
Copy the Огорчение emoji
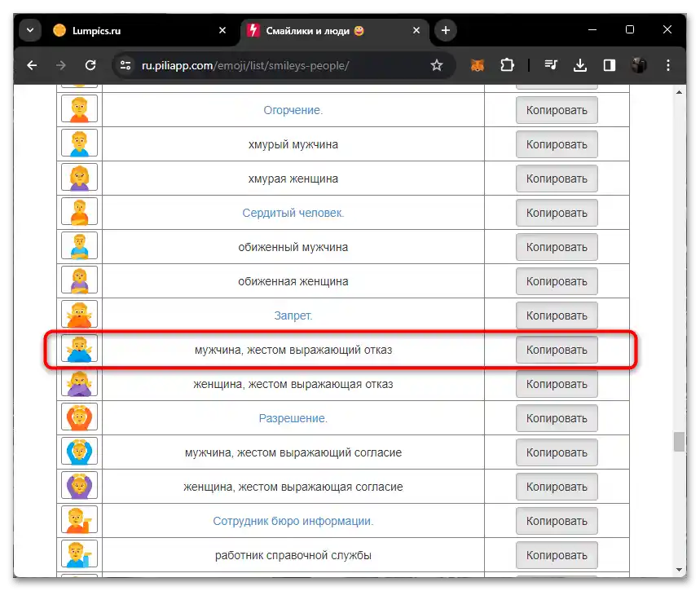pos(557,110)
